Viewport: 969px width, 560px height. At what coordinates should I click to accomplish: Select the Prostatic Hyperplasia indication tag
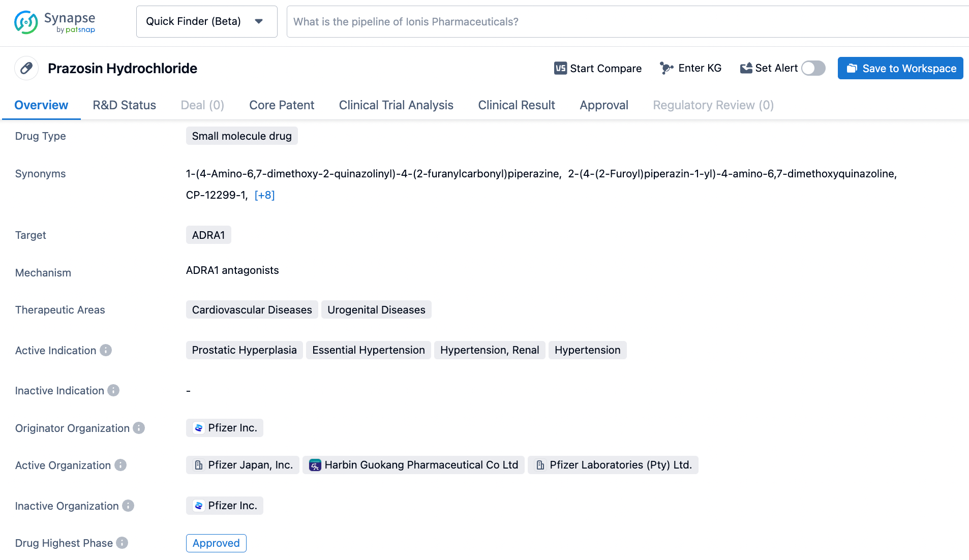point(244,350)
